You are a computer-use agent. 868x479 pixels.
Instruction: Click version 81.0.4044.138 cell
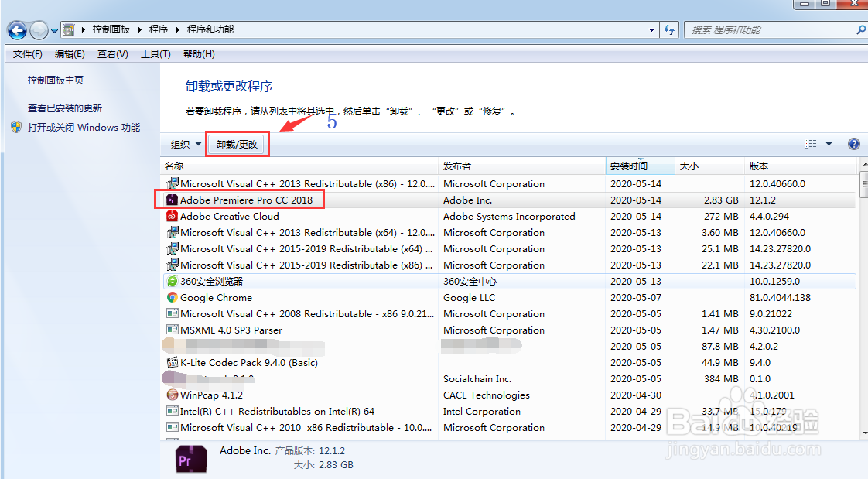780,297
